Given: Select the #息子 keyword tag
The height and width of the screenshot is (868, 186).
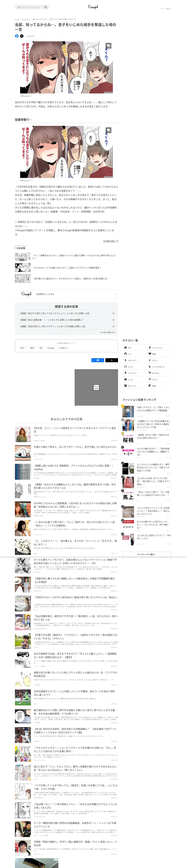Looking at the screenshot, I should click(x=23, y=348).
